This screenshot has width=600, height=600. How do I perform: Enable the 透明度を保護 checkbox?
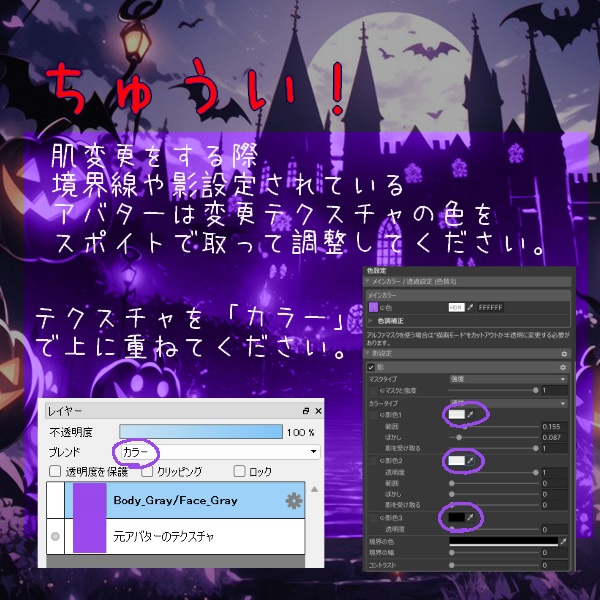pos(55,471)
